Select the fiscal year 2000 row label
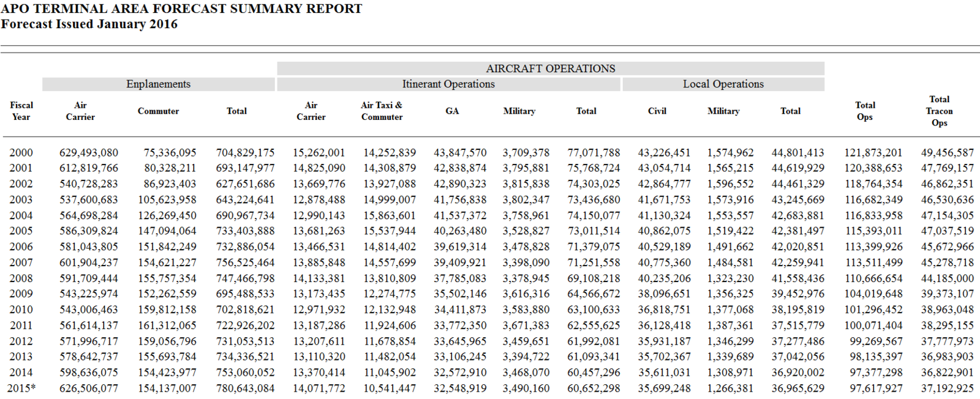The height and width of the screenshot is (399, 980). [x=21, y=152]
